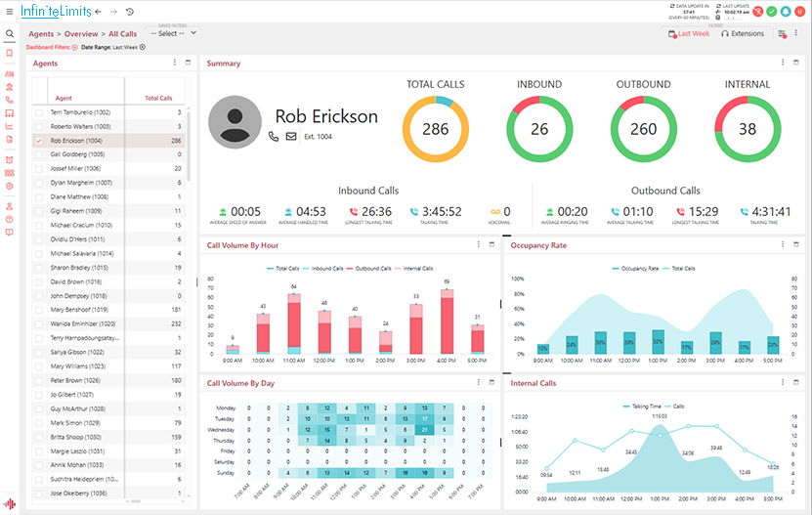812x515 pixels.
Task: Open Internal Calls panel options menu
Action: click(x=783, y=382)
